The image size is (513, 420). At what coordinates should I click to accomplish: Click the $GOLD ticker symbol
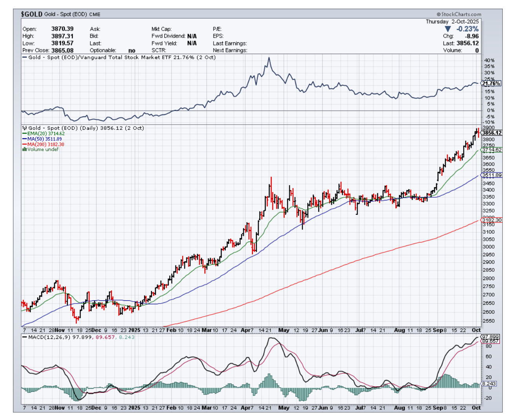(31, 14)
